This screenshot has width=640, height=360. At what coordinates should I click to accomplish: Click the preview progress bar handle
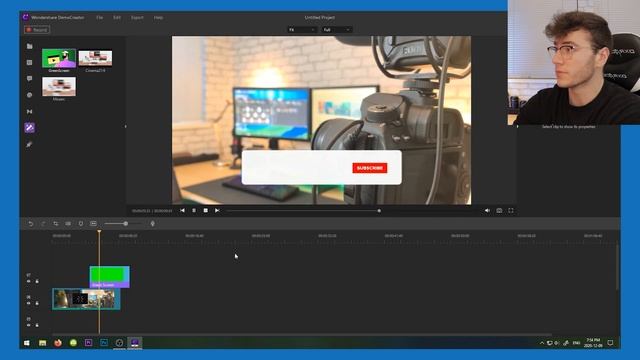[x=379, y=211]
